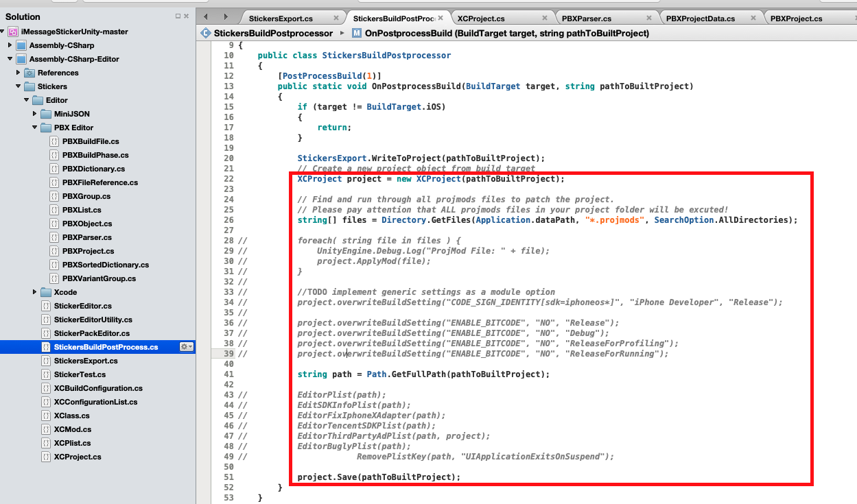Click the Stickers folder icon
857x504 pixels.
tap(30, 86)
